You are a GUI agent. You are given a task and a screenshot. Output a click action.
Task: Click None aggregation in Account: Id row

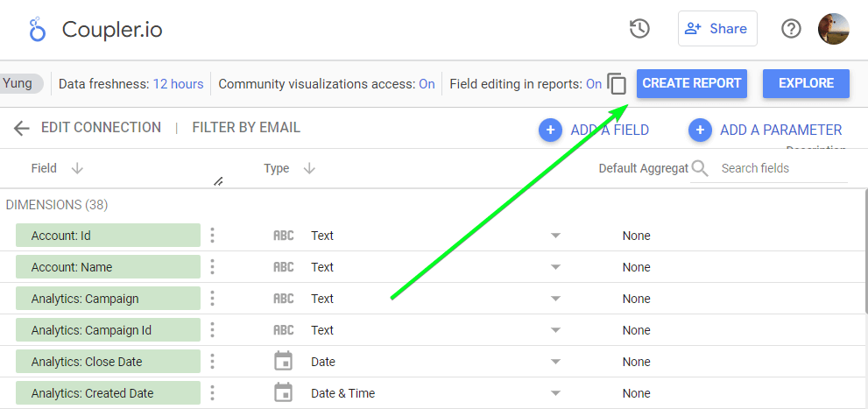pyautogui.click(x=636, y=236)
